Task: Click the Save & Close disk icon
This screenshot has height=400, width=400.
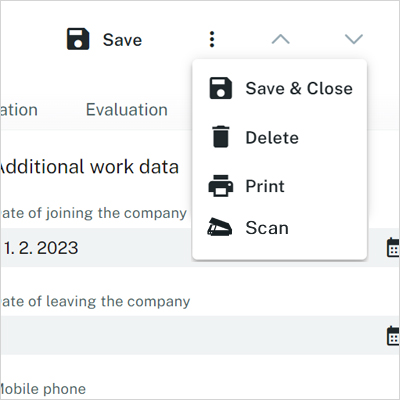Action: pyautogui.click(x=220, y=88)
